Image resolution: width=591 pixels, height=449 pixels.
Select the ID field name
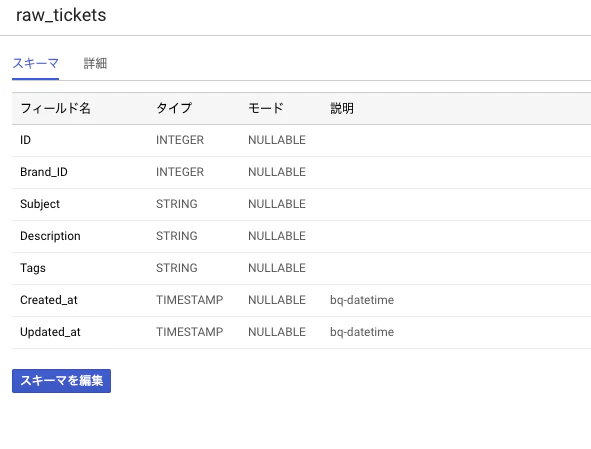[x=25, y=140]
